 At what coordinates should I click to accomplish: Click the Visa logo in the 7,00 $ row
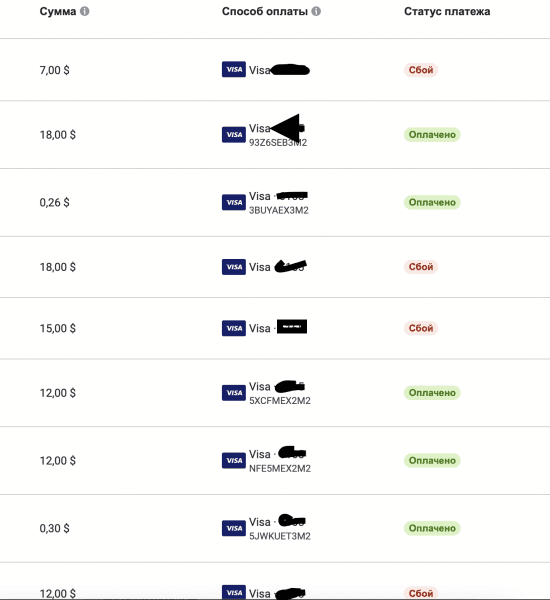click(234, 70)
